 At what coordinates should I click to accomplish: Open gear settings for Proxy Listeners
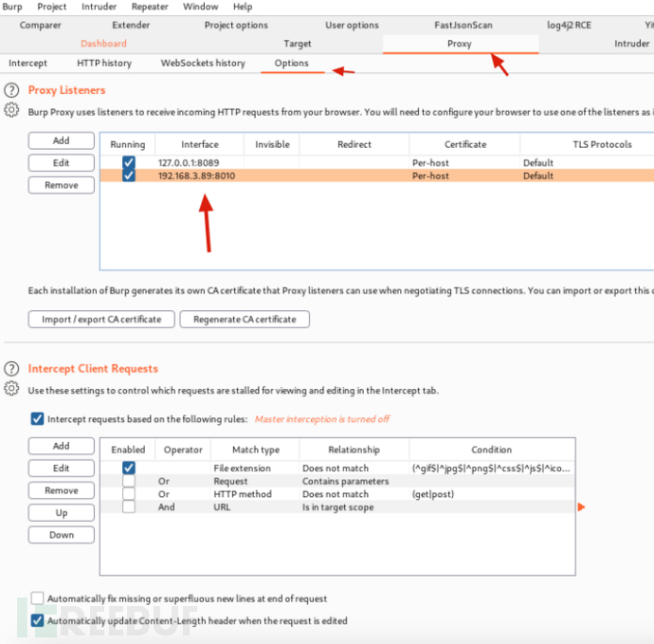click(x=11, y=110)
